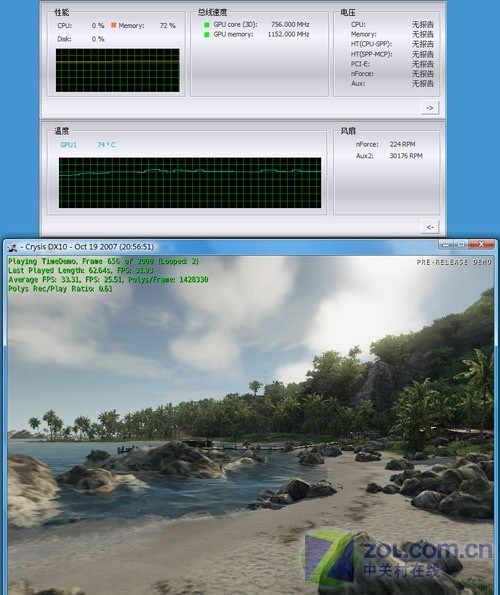This screenshot has height=595, width=500.
Task: Click the 'Playing TimeDemo' overlay text line
Action: pyautogui.click(x=104, y=261)
